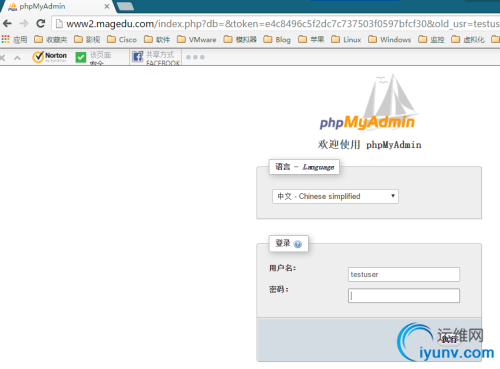This screenshot has height=369, width=500.
Task: Click the login help question icon
Action: click(298, 244)
